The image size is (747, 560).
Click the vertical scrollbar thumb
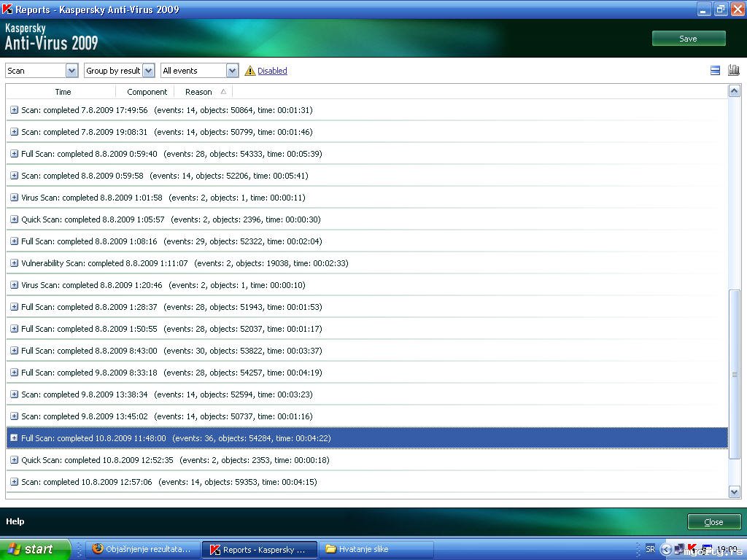point(734,374)
